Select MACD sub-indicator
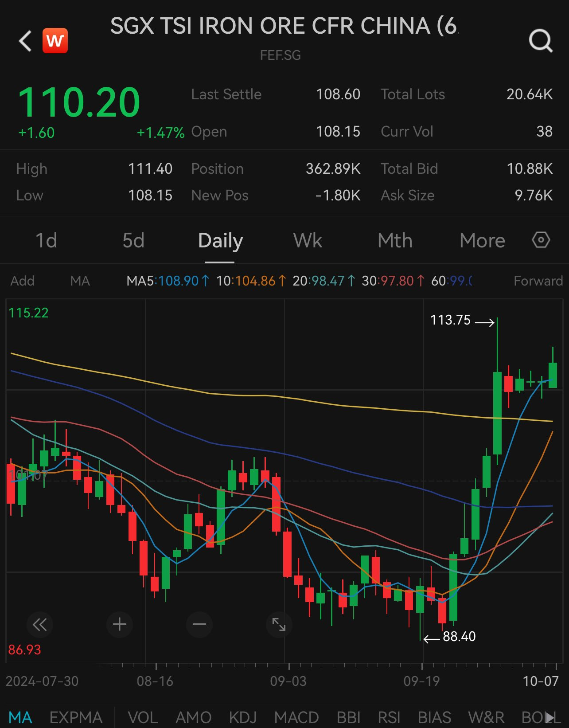569x728 pixels. (x=296, y=717)
